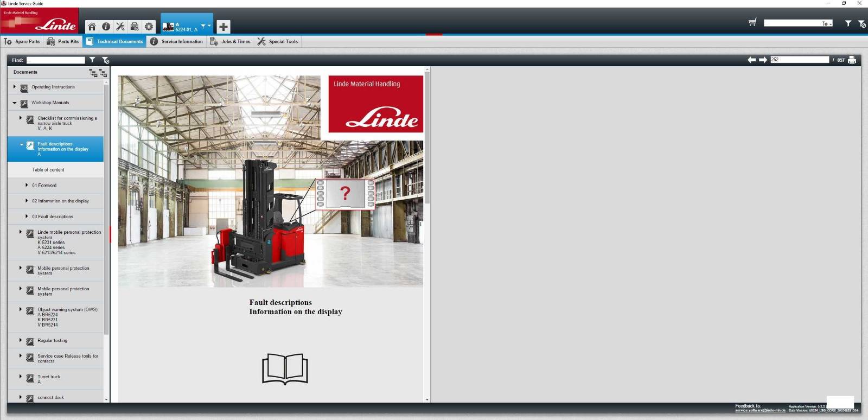The height and width of the screenshot is (420, 868).
Task: Open connect desk document
Action: point(55,397)
